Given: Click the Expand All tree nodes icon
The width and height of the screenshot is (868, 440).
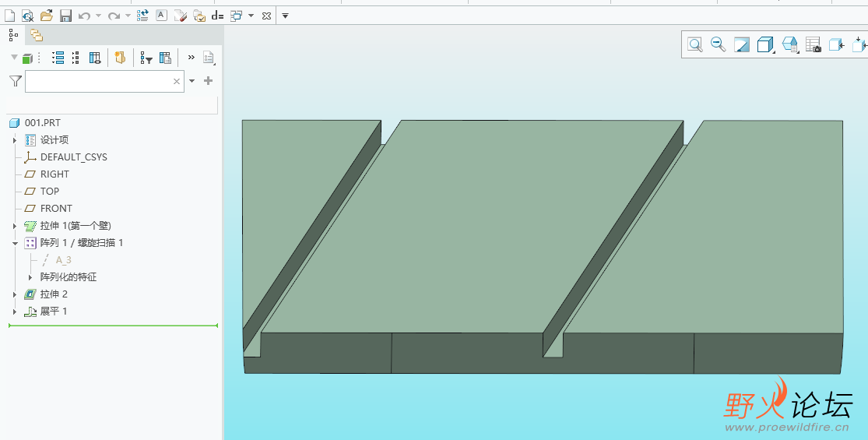Looking at the screenshot, I should pyautogui.click(x=58, y=58).
